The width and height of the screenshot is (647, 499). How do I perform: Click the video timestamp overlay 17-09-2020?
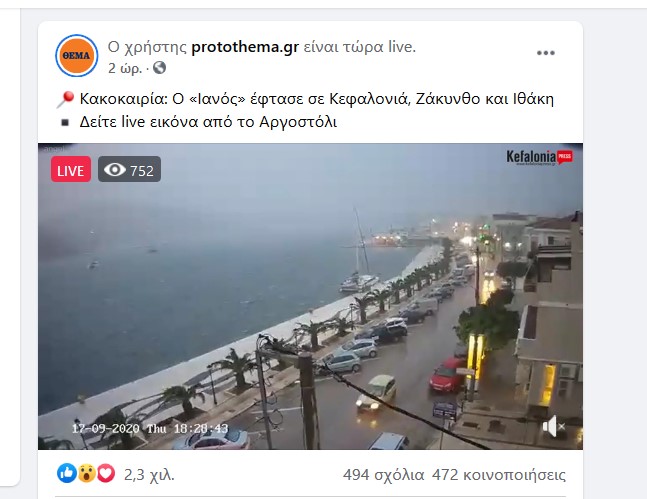(150, 429)
